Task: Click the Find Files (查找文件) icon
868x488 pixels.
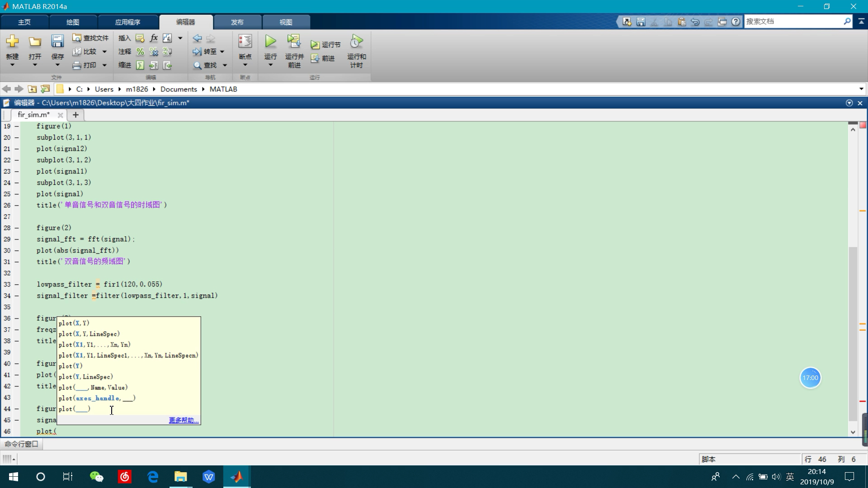Action: tap(77, 38)
